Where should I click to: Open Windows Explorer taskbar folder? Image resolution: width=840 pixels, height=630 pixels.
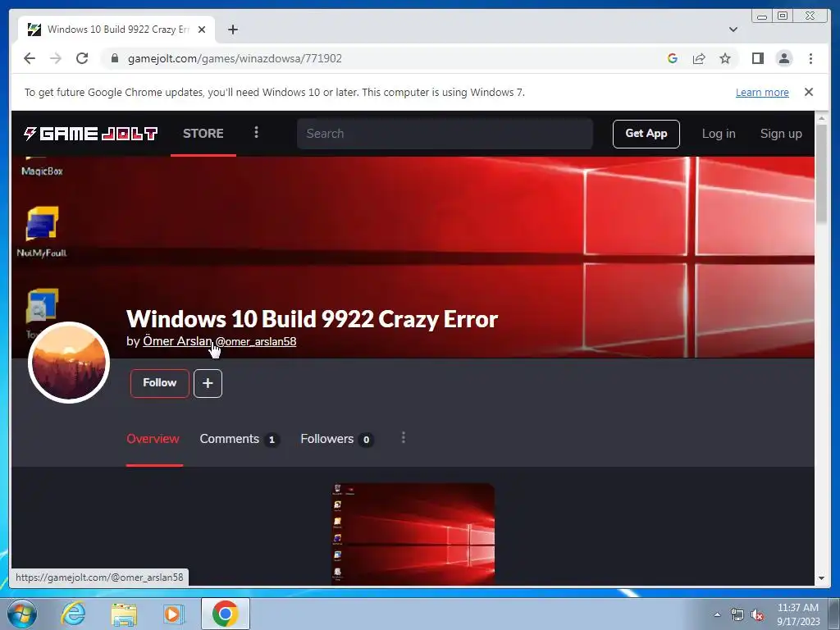point(124,614)
